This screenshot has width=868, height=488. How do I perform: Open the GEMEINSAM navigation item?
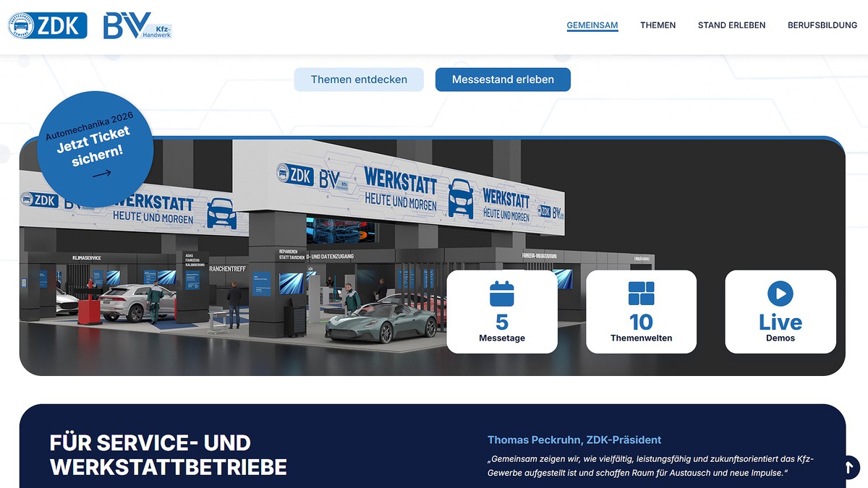[592, 25]
